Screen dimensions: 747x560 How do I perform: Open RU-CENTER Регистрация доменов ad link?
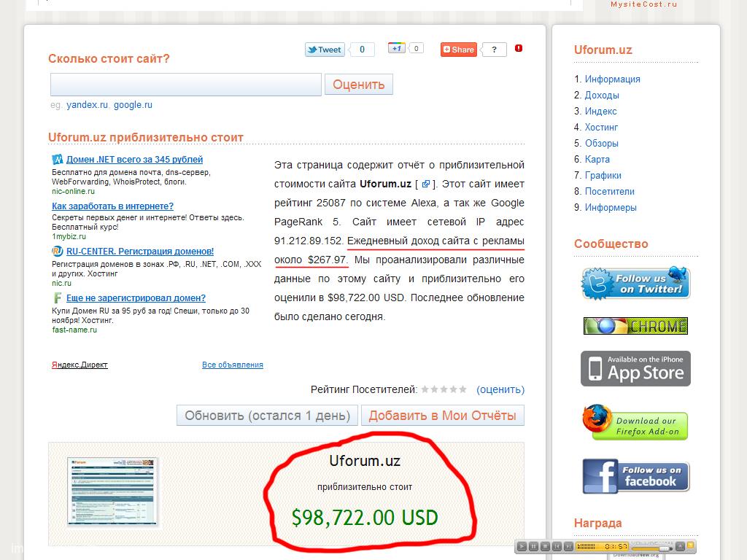coord(140,252)
